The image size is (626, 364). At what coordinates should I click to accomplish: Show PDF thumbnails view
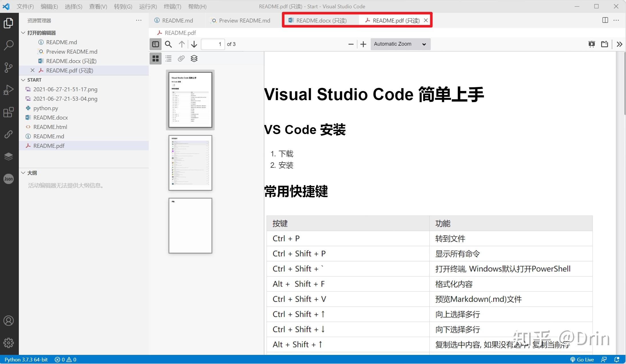coord(156,58)
